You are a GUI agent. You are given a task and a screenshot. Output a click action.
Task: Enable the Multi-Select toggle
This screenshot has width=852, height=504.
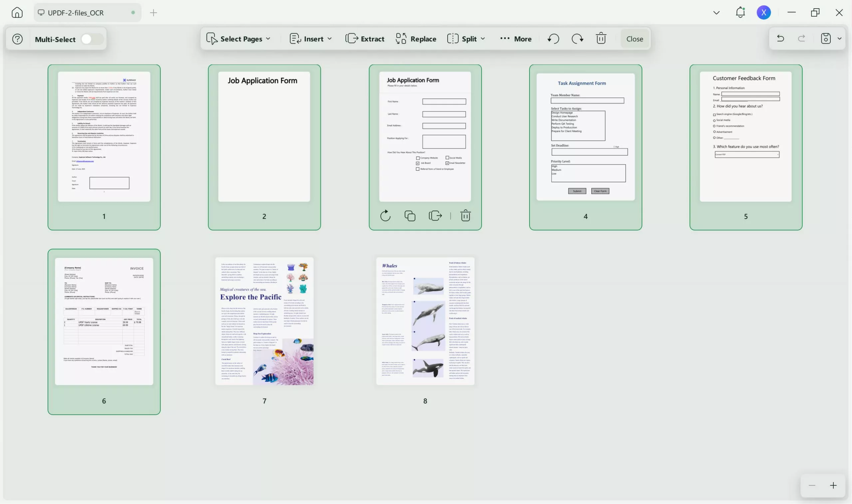click(x=91, y=39)
